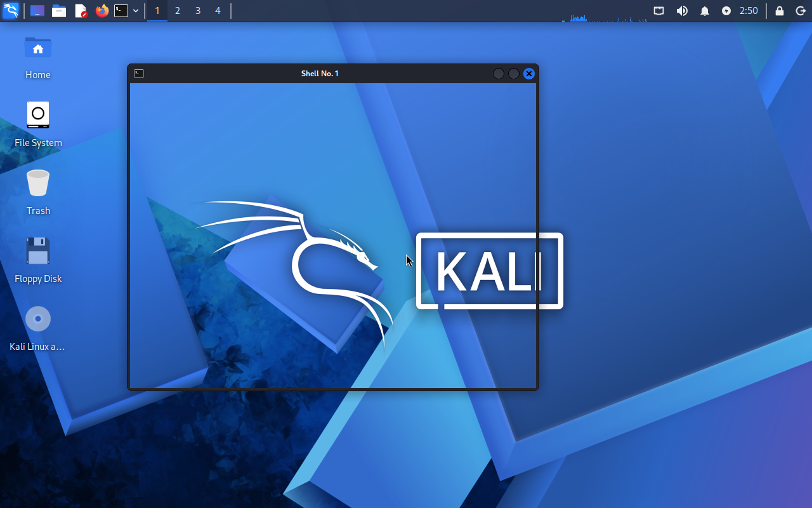Screen dimensions: 812x508
Task: Open the Kali applications menu
Action: click(x=11, y=11)
